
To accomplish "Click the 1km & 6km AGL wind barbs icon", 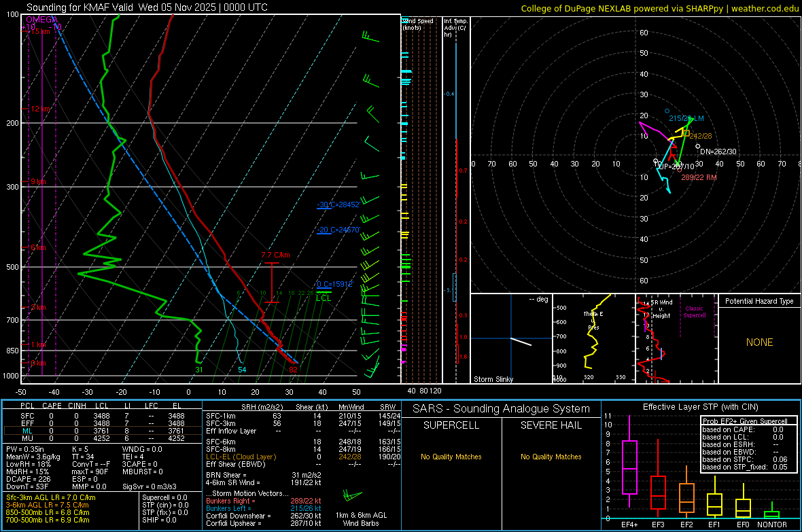I will pos(353,496).
